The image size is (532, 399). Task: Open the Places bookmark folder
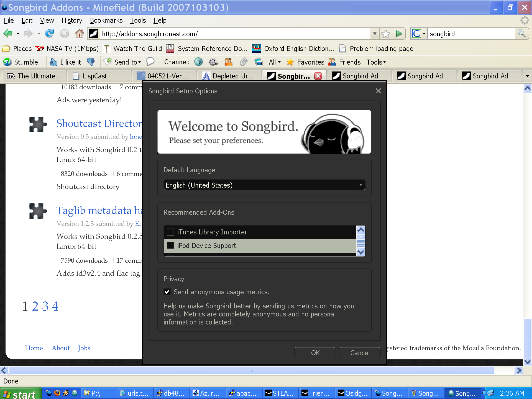(x=17, y=48)
